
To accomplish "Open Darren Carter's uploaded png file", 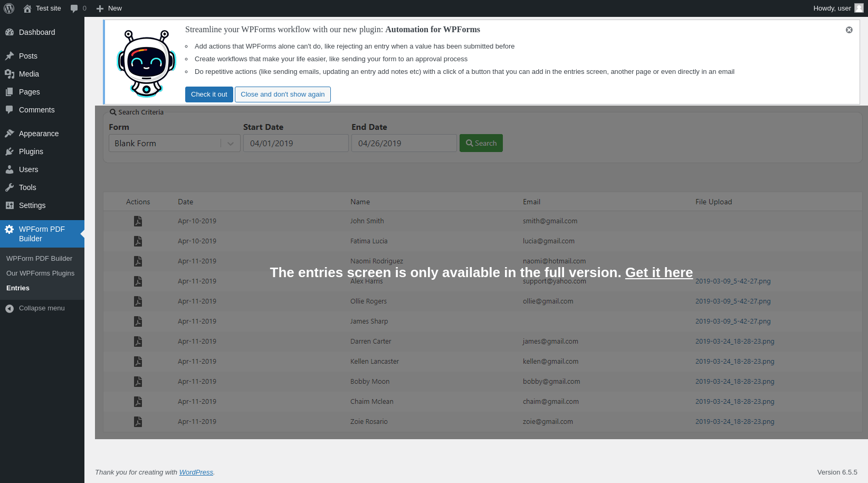I will [x=735, y=342].
